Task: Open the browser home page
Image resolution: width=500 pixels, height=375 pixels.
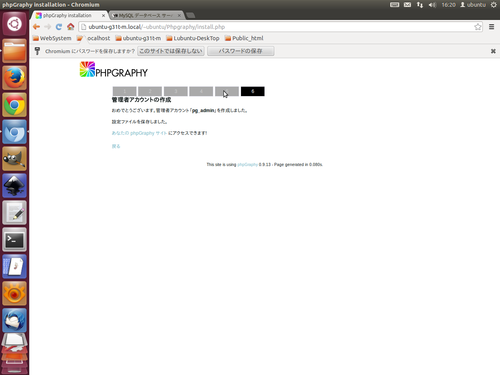Action: click(x=70, y=27)
